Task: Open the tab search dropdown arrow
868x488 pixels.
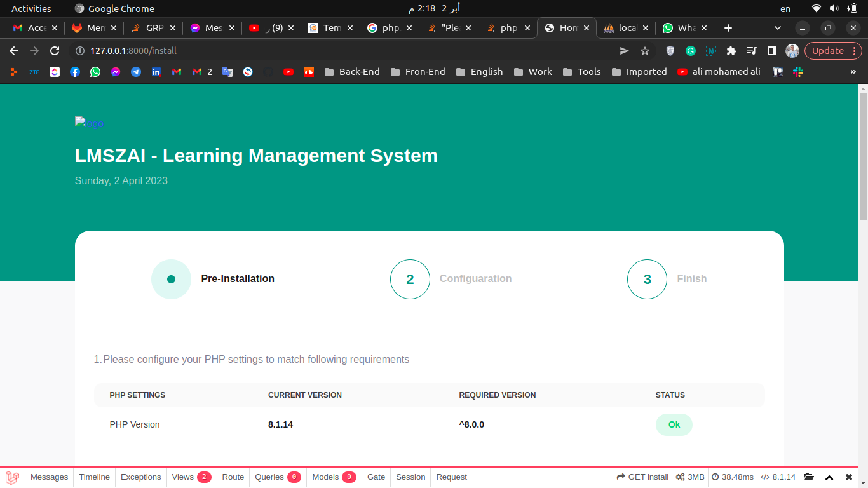Action: [778, 28]
